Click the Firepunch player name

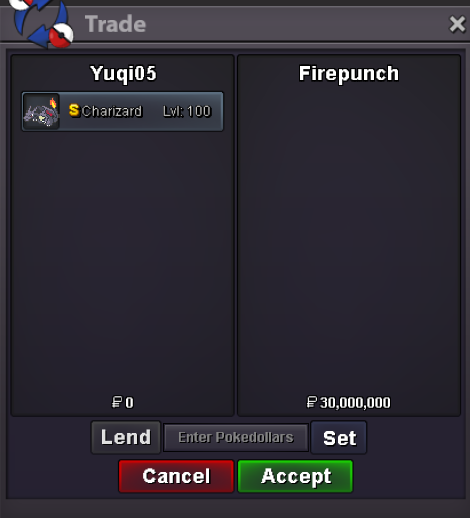(x=349, y=74)
